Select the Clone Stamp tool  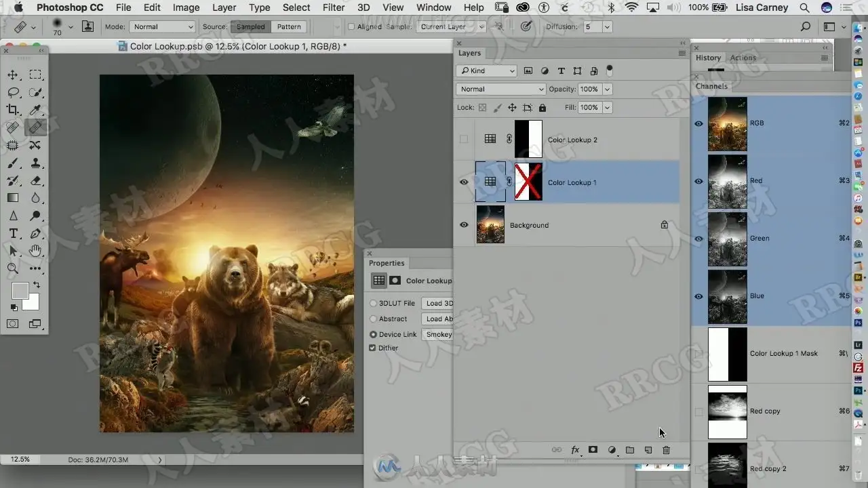point(35,163)
